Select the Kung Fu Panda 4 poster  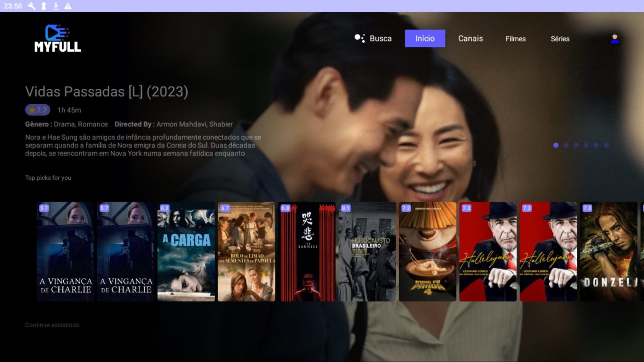click(427, 251)
